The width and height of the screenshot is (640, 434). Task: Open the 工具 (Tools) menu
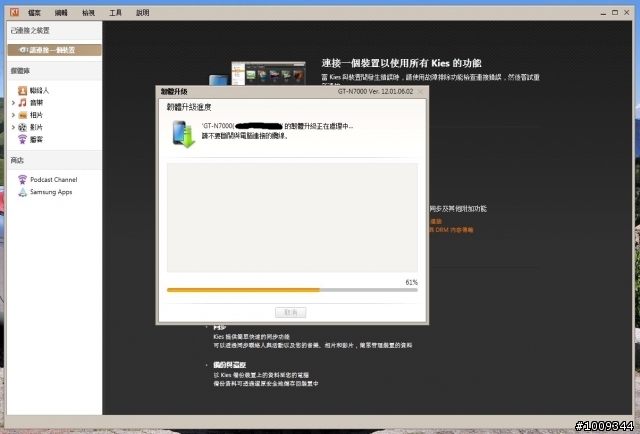[116, 13]
